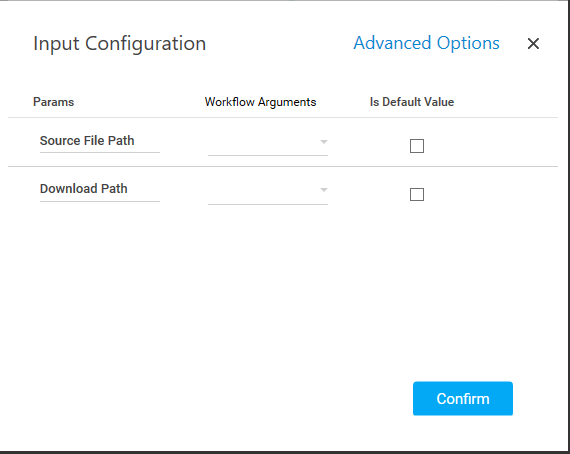Confirm the input configuration

pyautogui.click(x=463, y=398)
